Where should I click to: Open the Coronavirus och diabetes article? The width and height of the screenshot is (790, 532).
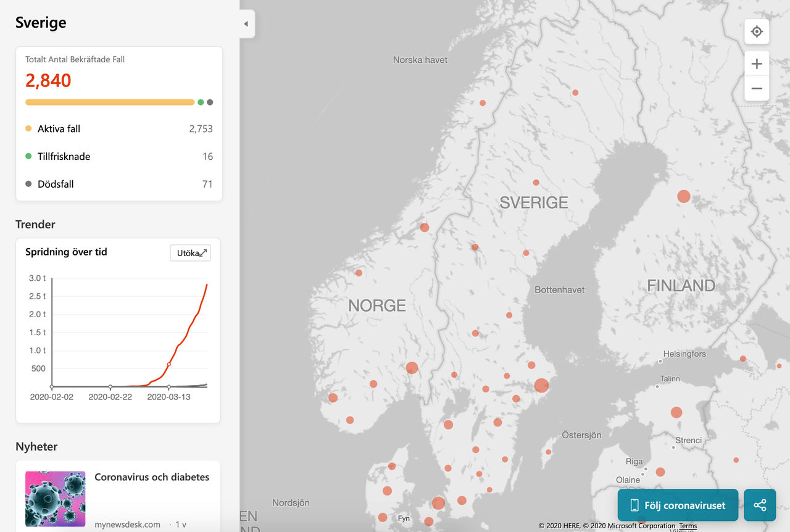tap(152, 477)
